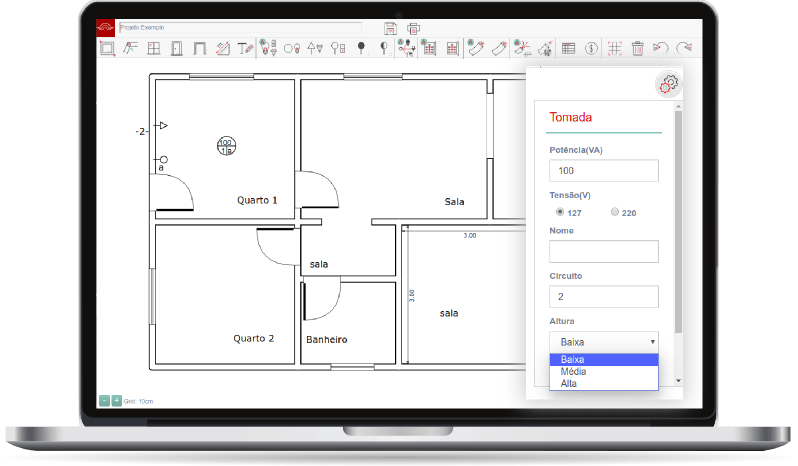Image resolution: width=798 pixels, height=466 pixels.
Task: Click the Potência(VA) field with 100
Action: (604, 171)
